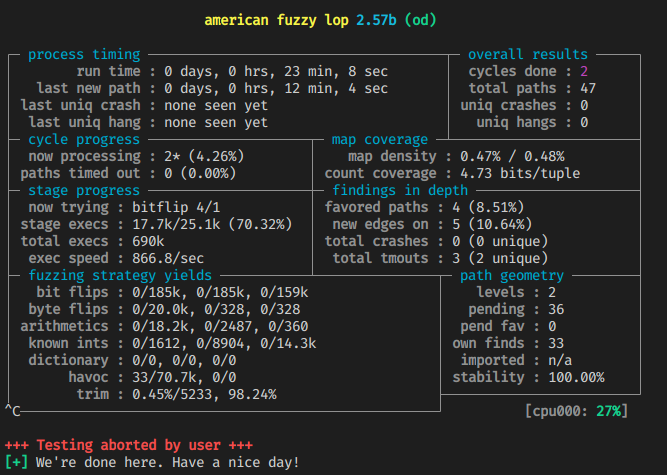The height and width of the screenshot is (475, 667).
Task: Click the Testing aborted by user message
Action: (x=129, y=445)
